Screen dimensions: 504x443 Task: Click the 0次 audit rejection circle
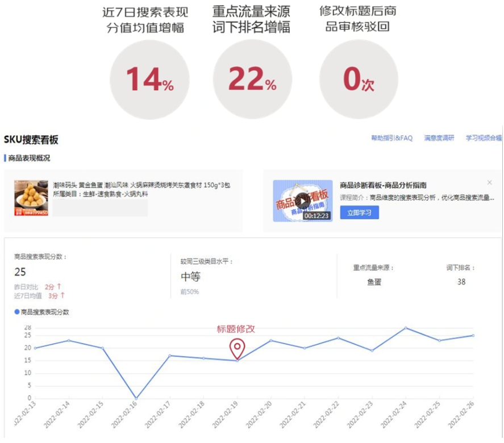(x=359, y=81)
